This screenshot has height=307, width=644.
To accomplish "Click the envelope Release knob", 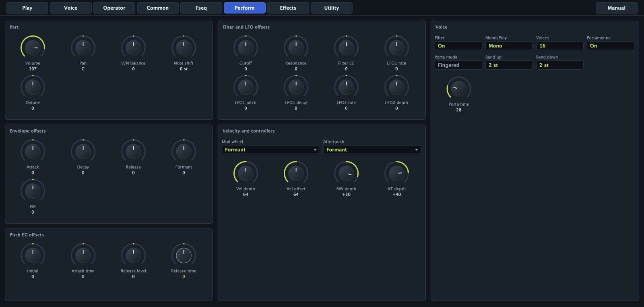I will [x=133, y=151].
